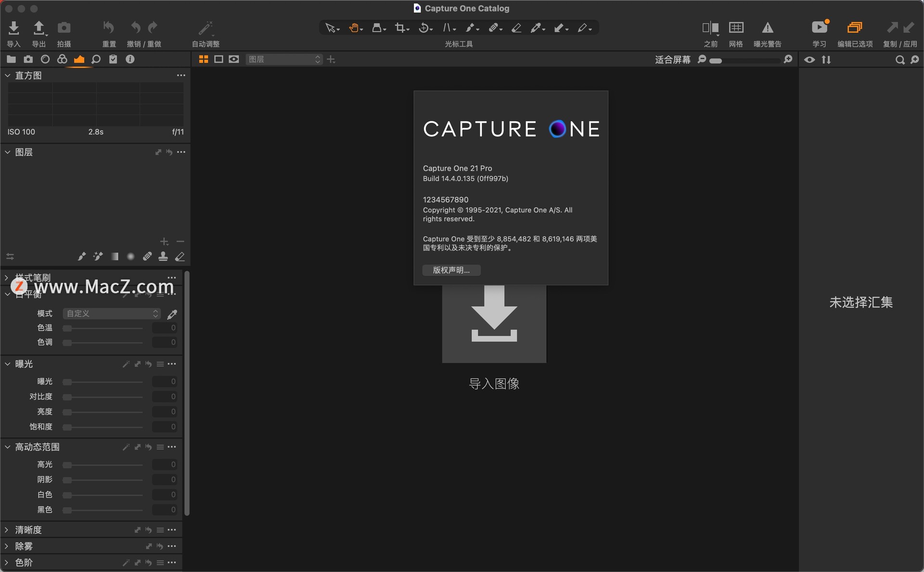Collapse the 直方图 histogram panel
Screen dimensions: 924x572
coord(7,76)
